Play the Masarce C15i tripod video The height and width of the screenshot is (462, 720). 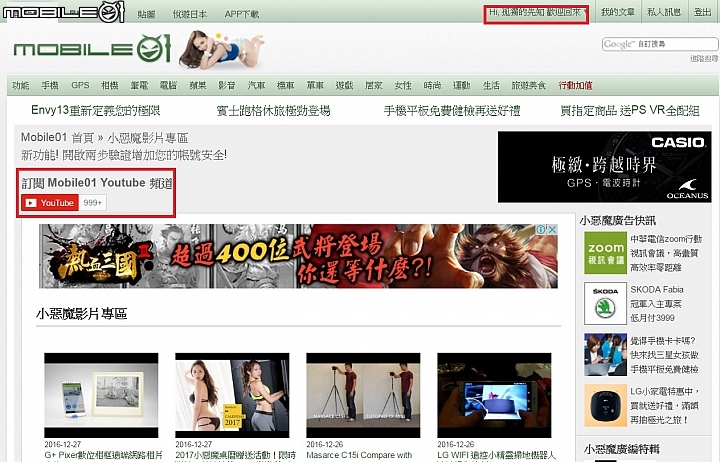tap(363, 395)
